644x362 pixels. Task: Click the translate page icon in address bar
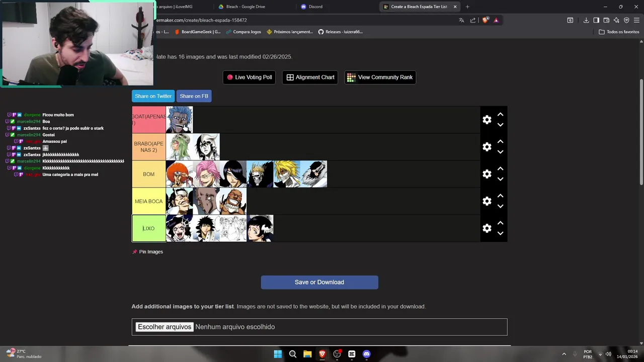pyautogui.click(x=461, y=20)
